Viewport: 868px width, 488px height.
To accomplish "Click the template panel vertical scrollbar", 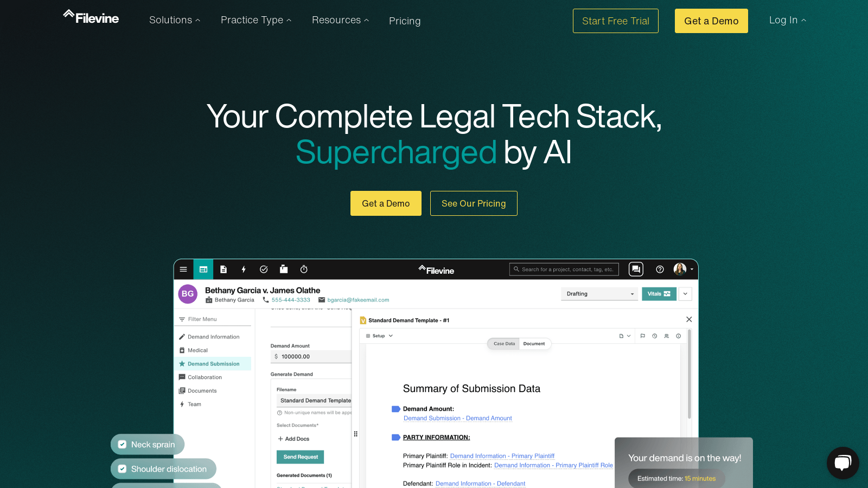I will click(x=690, y=374).
